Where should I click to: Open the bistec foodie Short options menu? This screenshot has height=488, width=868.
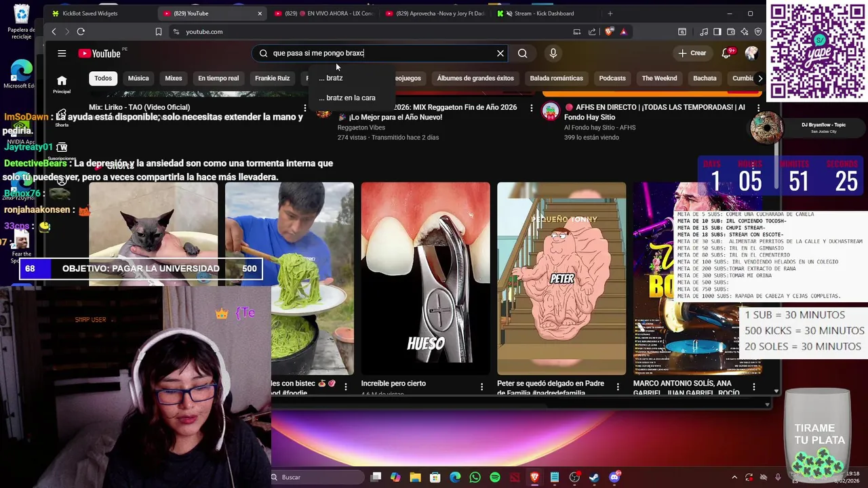[346, 386]
